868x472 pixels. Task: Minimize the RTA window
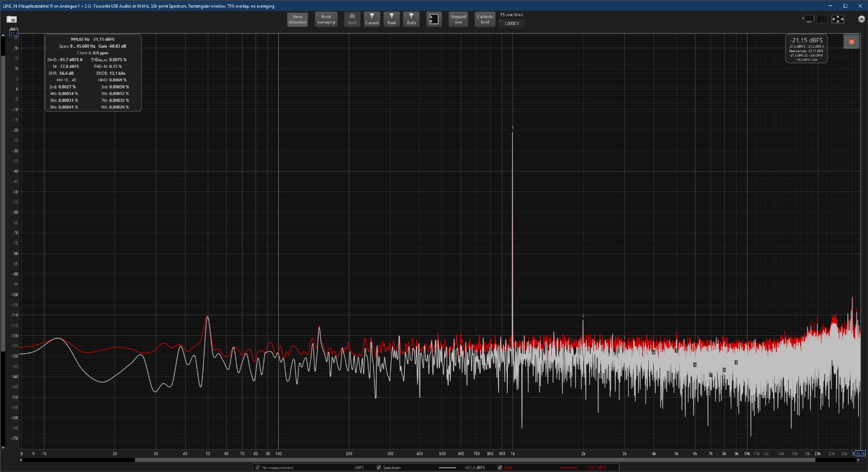click(830, 5)
